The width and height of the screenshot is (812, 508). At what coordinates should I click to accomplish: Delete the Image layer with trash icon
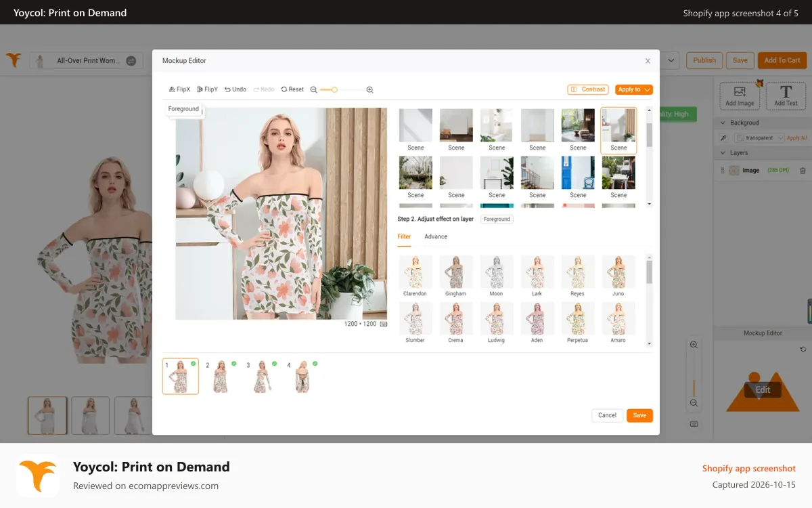[x=803, y=171]
